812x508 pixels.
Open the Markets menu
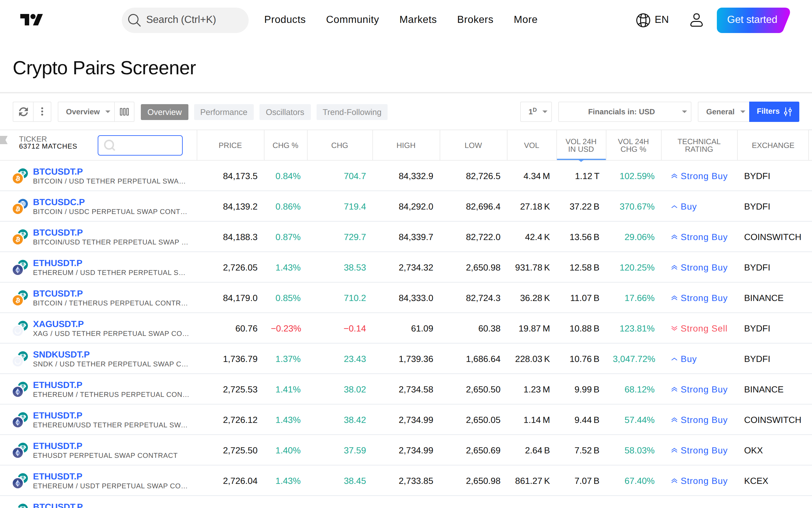pos(418,19)
